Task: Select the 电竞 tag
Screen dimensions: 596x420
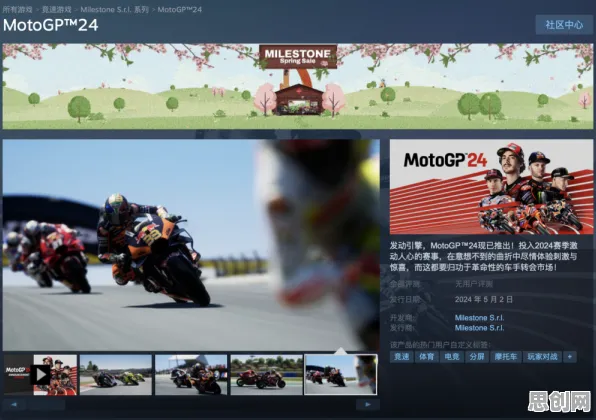Action: [452, 357]
